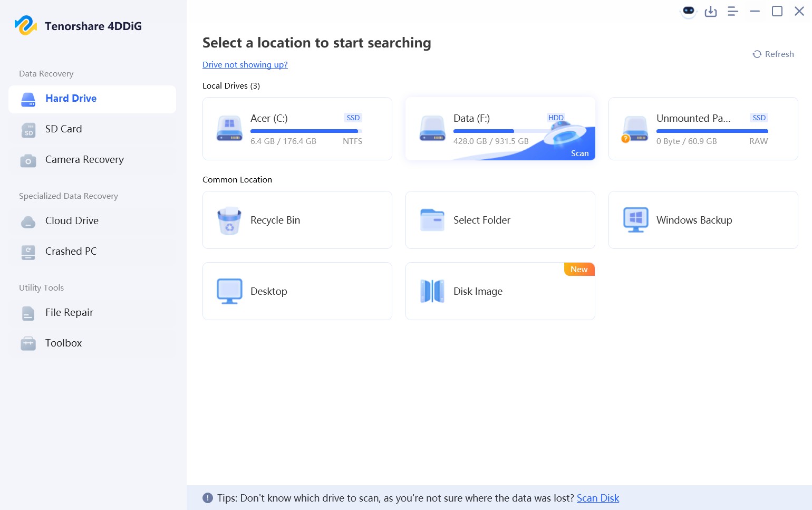Viewport: 812px width, 510px height.
Task: Click the Disk Image icon
Action: tap(432, 291)
